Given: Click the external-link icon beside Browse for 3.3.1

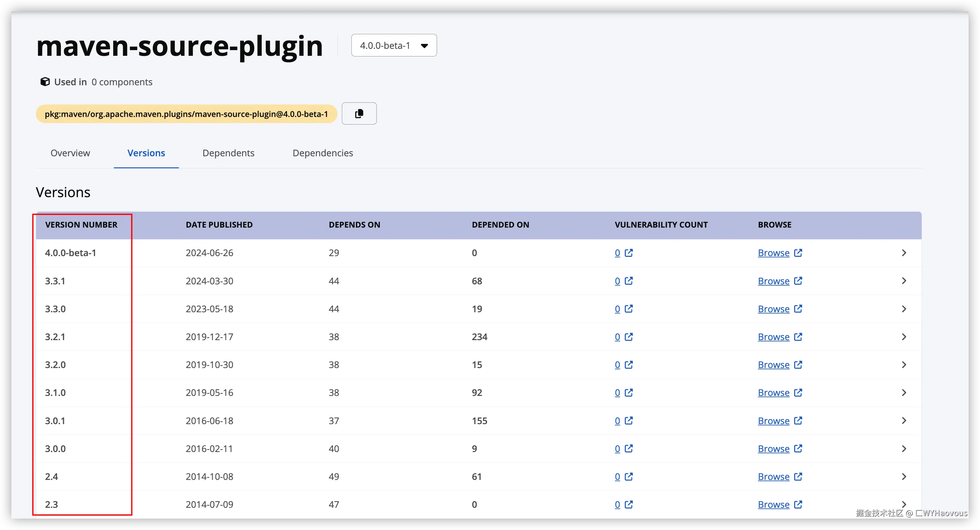Looking at the screenshot, I should 798,281.
